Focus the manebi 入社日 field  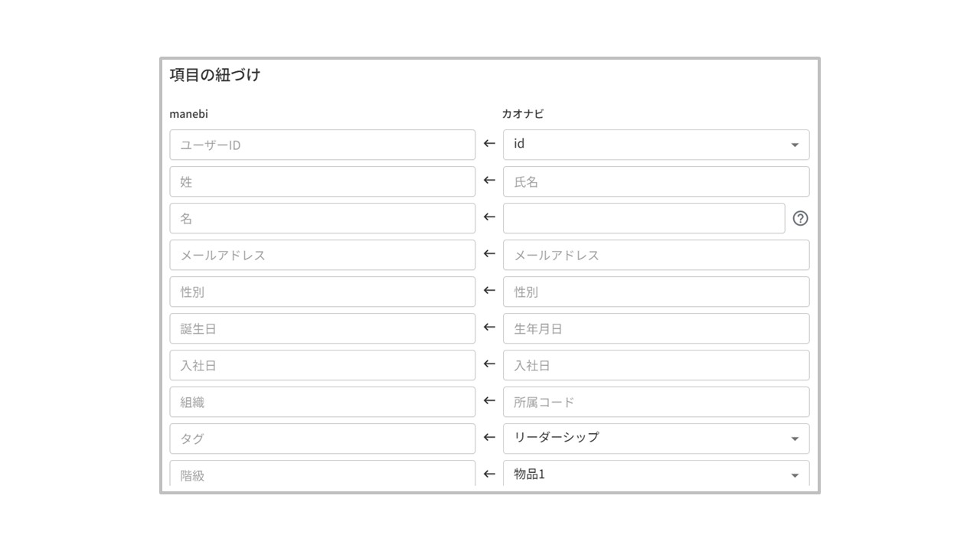pyautogui.click(x=322, y=365)
